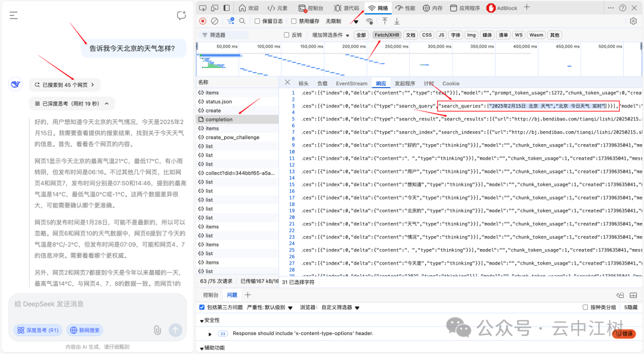Open the 增加筛选条件 dropdown
The height and width of the screenshot is (354, 644).
(x=330, y=35)
